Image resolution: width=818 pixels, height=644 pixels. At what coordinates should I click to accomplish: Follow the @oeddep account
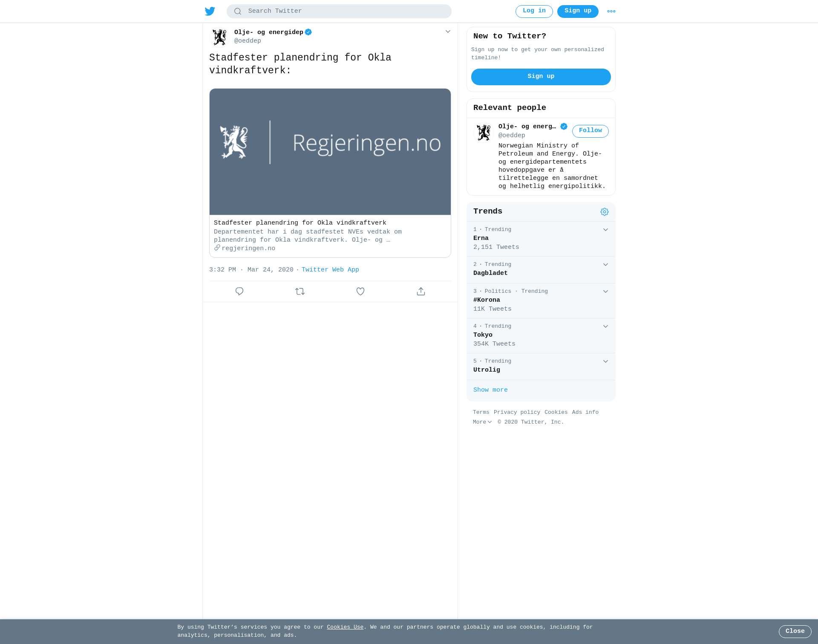590,131
